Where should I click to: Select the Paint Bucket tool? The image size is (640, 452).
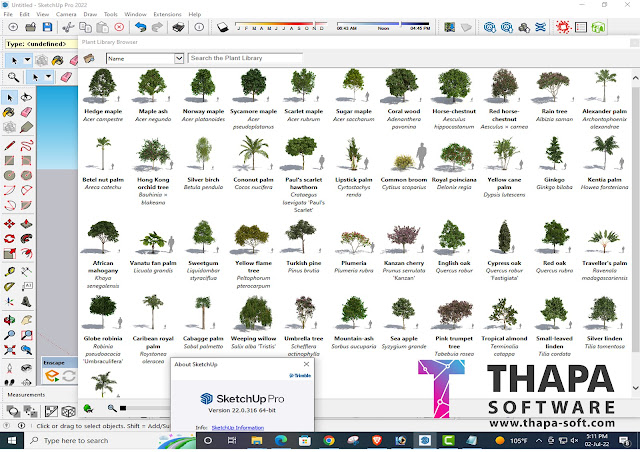(9, 112)
